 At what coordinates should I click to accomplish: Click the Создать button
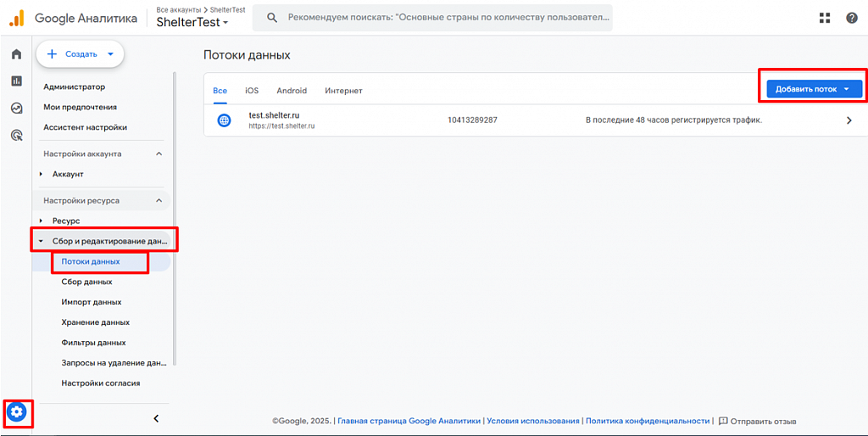[x=80, y=53]
